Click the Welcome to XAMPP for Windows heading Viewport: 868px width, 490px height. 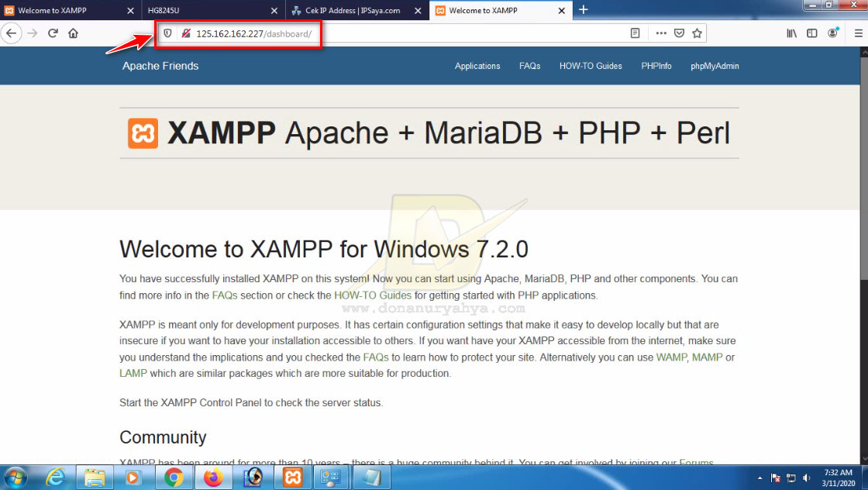tap(324, 249)
